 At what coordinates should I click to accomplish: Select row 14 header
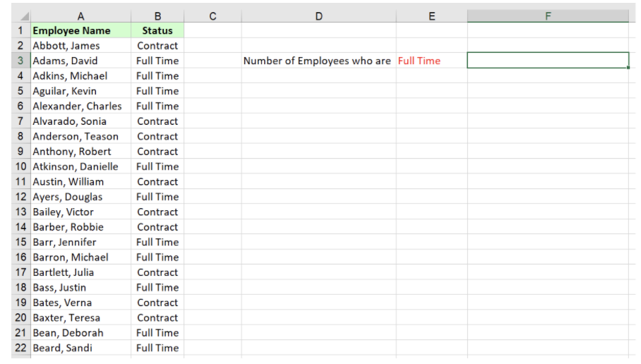[x=20, y=226]
